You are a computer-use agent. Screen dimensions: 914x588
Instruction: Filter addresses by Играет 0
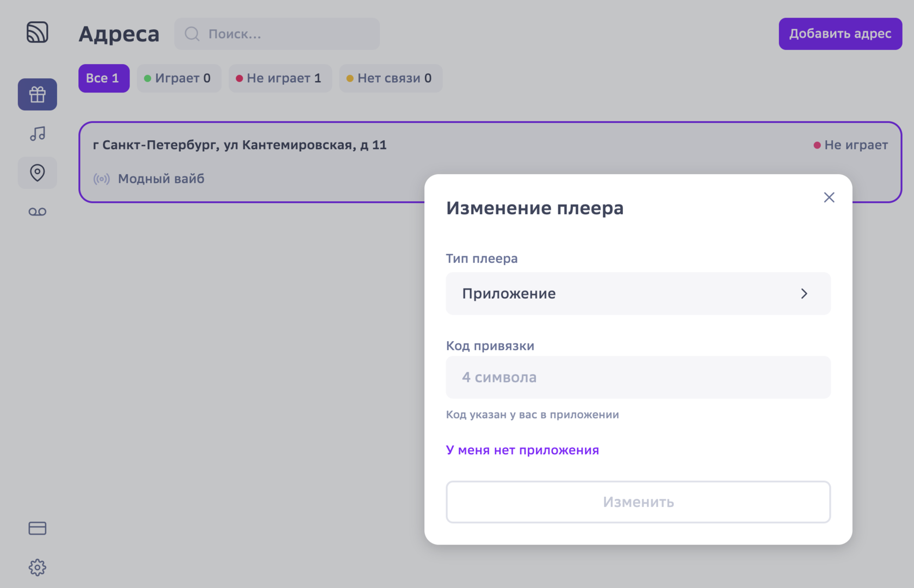[178, 78]
